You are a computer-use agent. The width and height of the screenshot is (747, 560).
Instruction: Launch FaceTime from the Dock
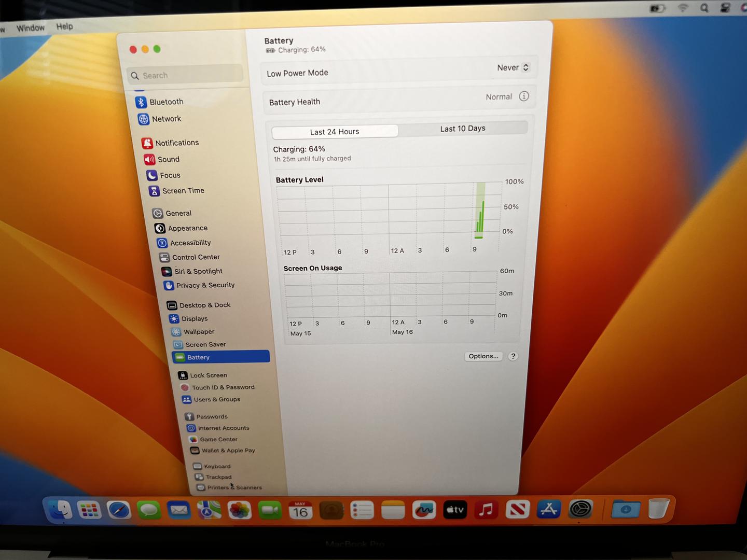pos(270,510)
